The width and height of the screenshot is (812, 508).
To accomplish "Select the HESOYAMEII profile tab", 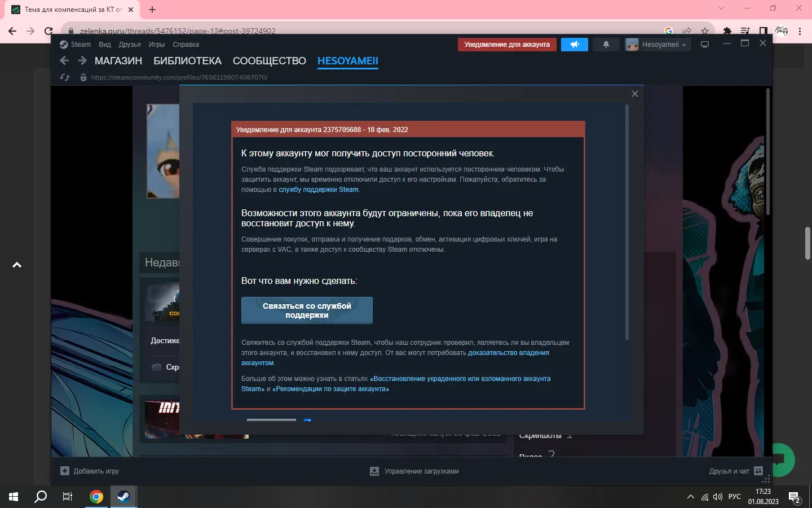I will [348, 61].
